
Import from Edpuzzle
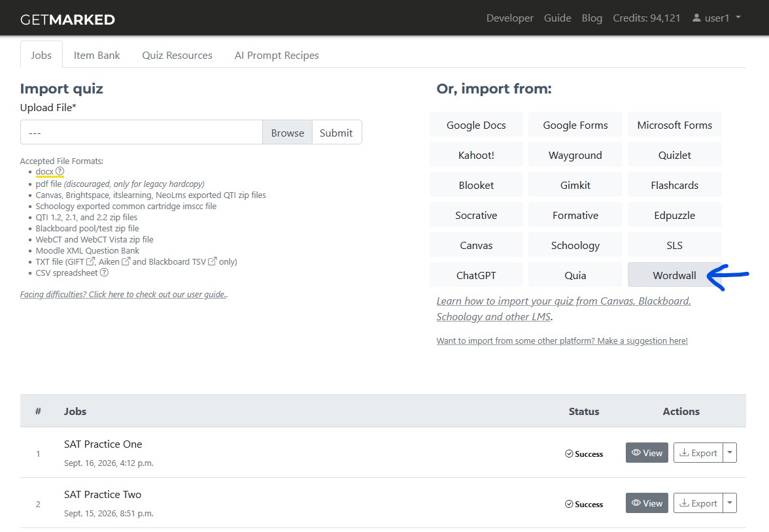click(674, 215)
